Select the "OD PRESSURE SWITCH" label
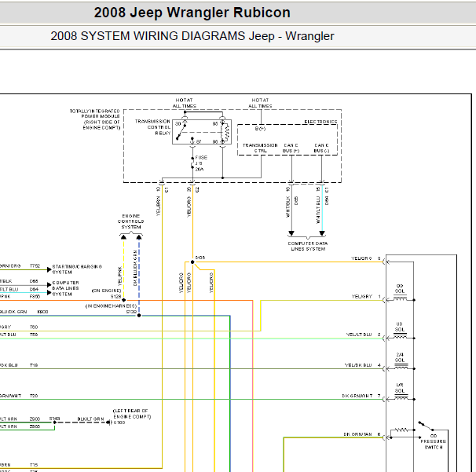 [x=434, y=441]
